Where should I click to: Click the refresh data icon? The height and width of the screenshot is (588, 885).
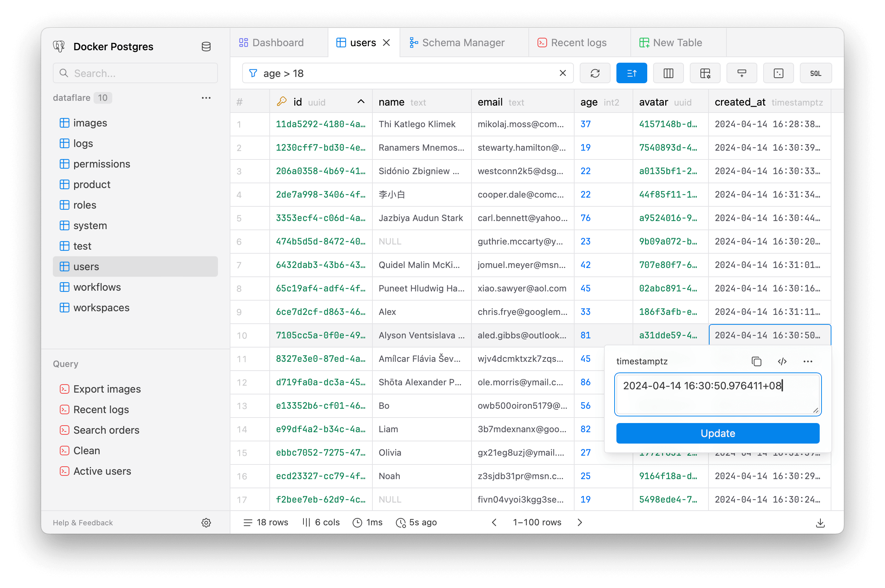coord(594,73)
